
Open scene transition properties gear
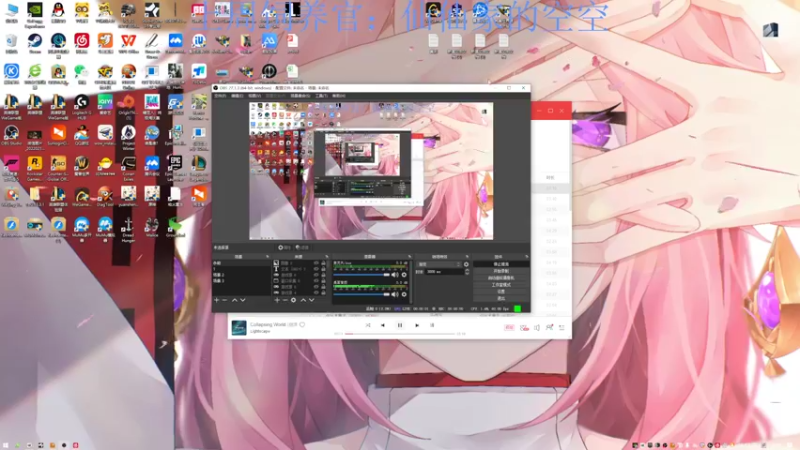pos(466,264)
